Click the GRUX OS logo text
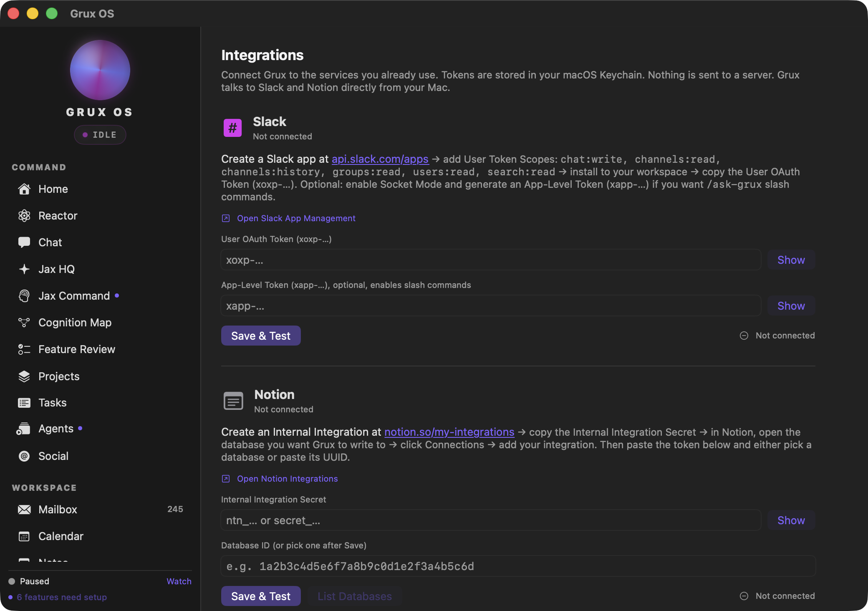 [100, 112]
